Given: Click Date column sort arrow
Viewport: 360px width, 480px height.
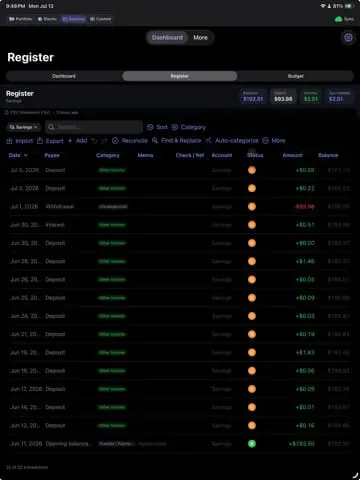Looking at the screenshot, I should [26, 155].
